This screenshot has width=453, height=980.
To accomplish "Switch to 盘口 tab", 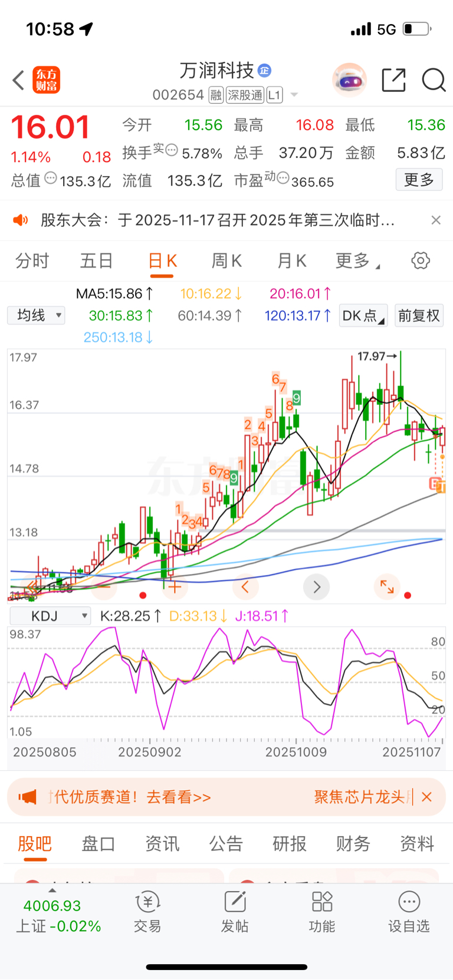I will click(98, 844).
